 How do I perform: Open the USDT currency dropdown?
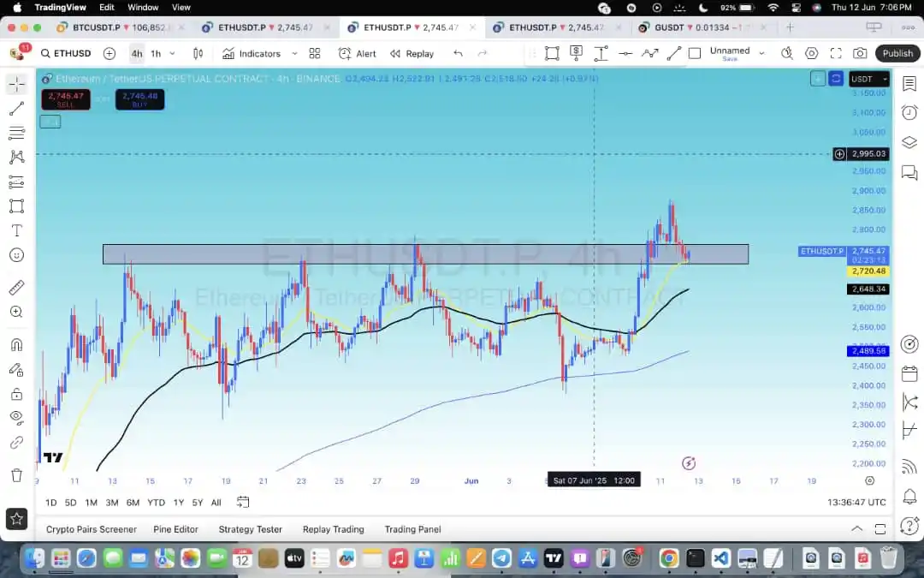click(869, 80)
